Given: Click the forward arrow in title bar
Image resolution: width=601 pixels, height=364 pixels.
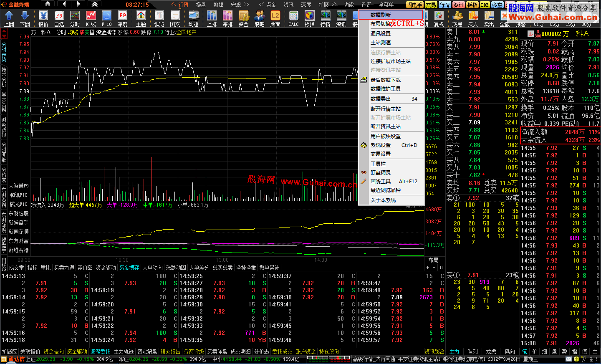Looking at the screenshot, I should coord(79,4).
